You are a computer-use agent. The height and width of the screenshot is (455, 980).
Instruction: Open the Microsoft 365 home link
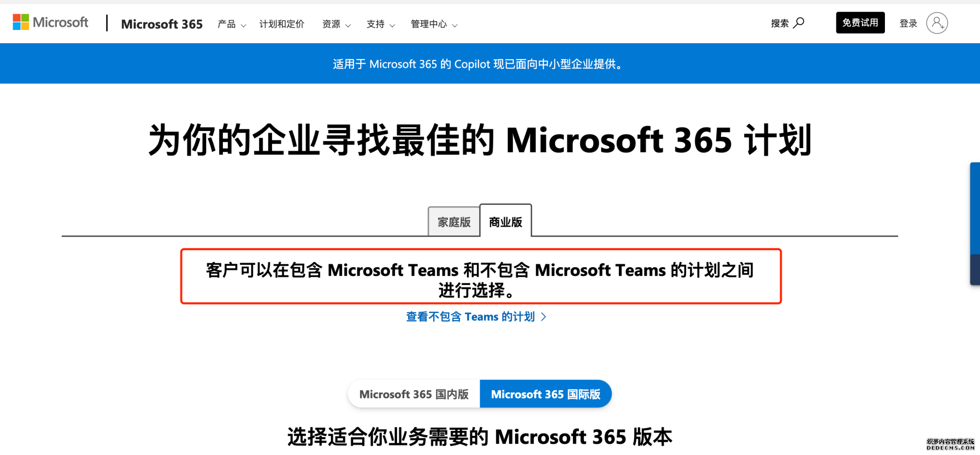(162, 24)
